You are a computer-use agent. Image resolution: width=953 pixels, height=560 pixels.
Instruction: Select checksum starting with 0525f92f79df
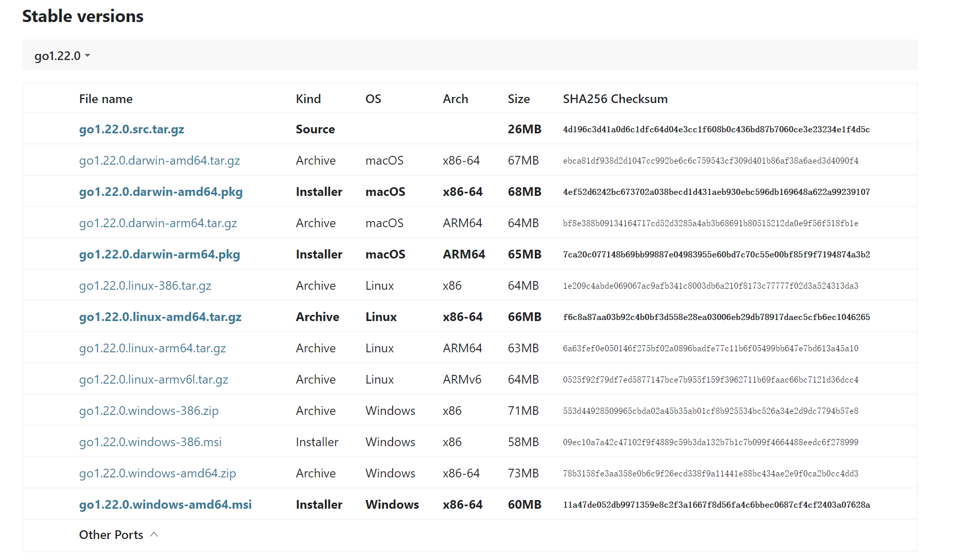[711, 379]
